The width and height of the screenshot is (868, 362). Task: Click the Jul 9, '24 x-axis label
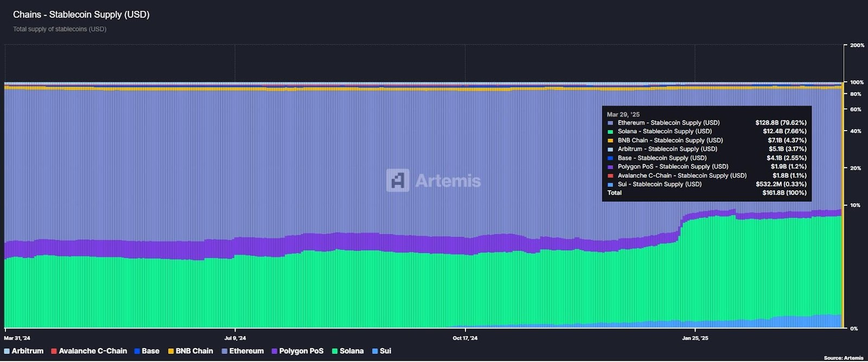(x=235, y=338)
